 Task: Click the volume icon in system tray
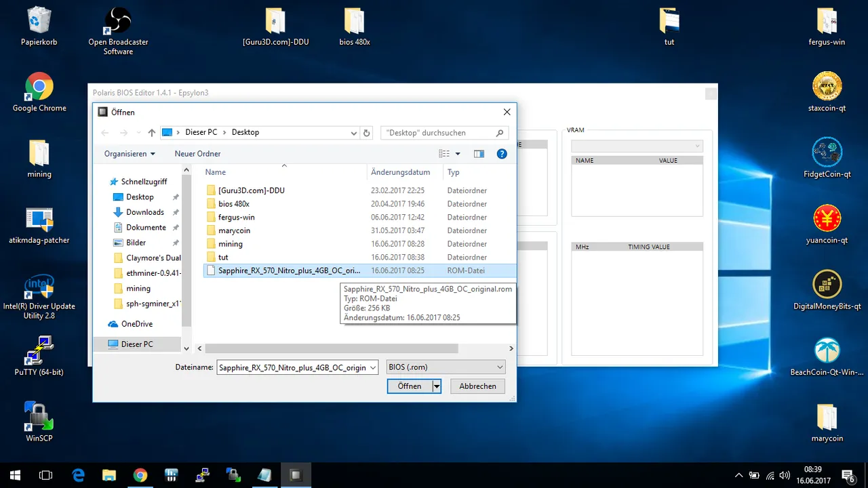785,475
